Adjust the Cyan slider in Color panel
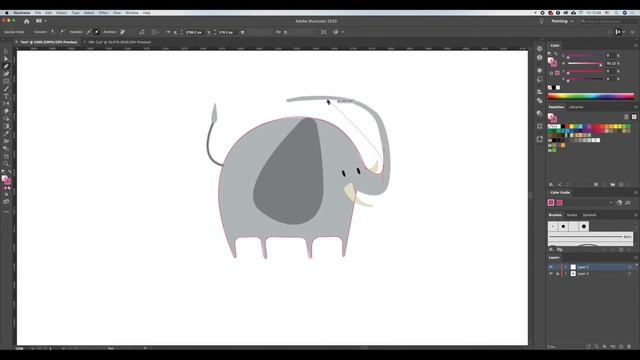The image size is (640, 360). [584, 55]
